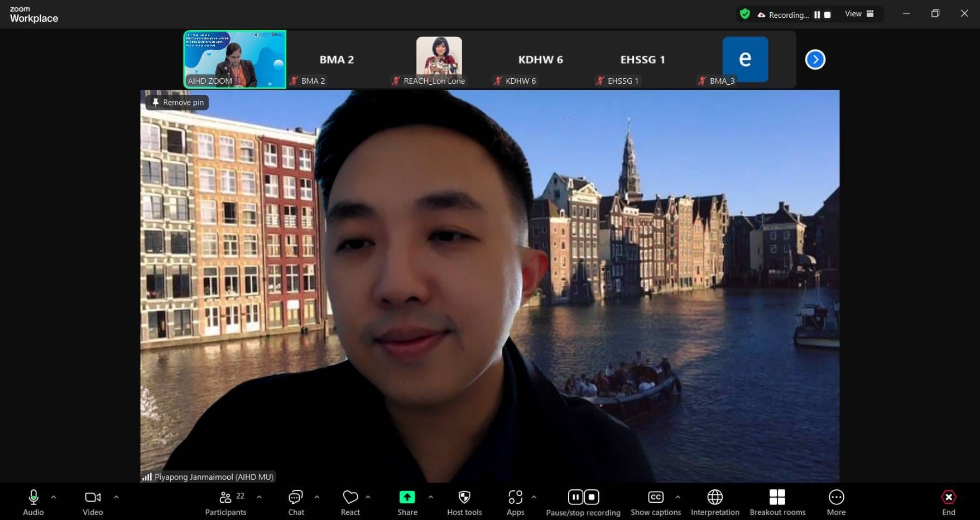Viewport: 980px width, 520px height.
Task: Click the green Share screen icon
Action: click(407, 497)
